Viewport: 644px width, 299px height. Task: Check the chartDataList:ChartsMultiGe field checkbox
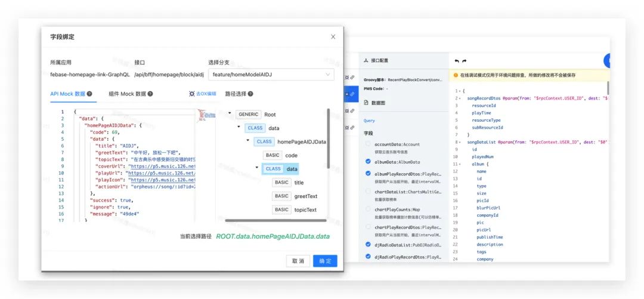click(x=368, y=192)
